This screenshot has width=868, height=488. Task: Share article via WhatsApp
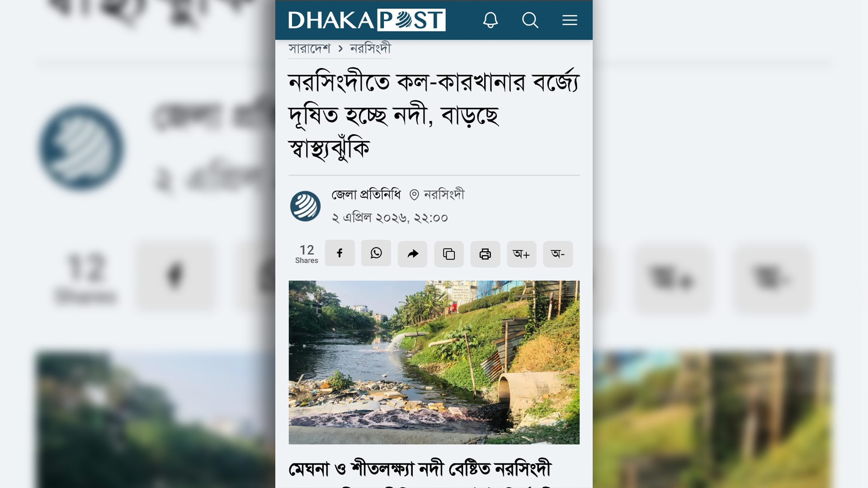tap(376, 253)
